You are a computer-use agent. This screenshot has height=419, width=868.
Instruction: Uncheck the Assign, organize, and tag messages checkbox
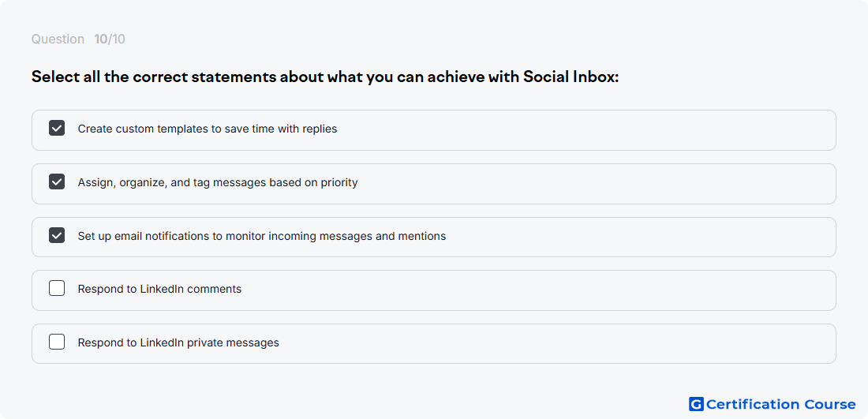click(57, 181)
